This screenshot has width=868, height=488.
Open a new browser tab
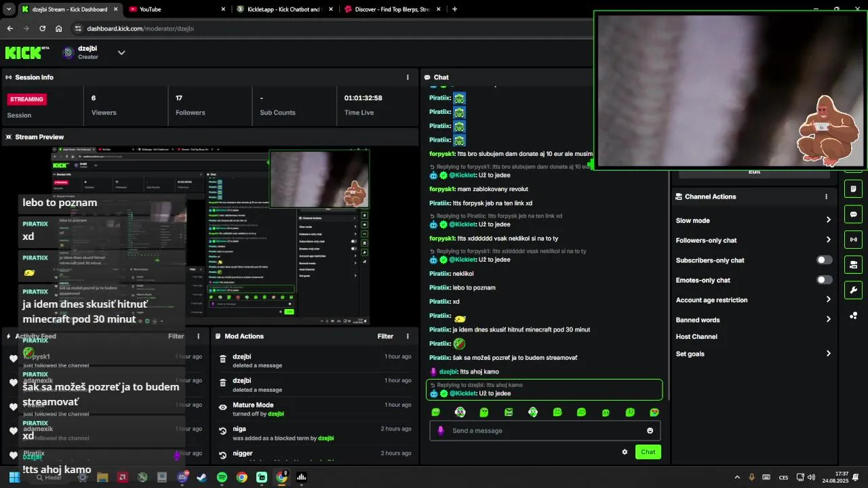tap(454, 9)
